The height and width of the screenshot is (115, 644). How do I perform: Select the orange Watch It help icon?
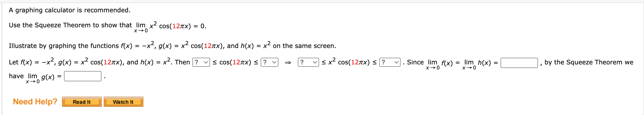123,102
